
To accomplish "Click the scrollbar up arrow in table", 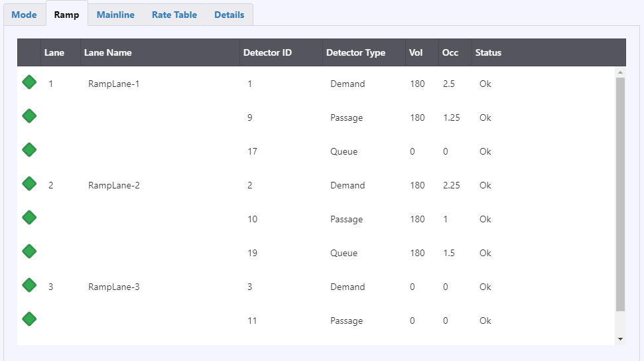I will (620, 72).
